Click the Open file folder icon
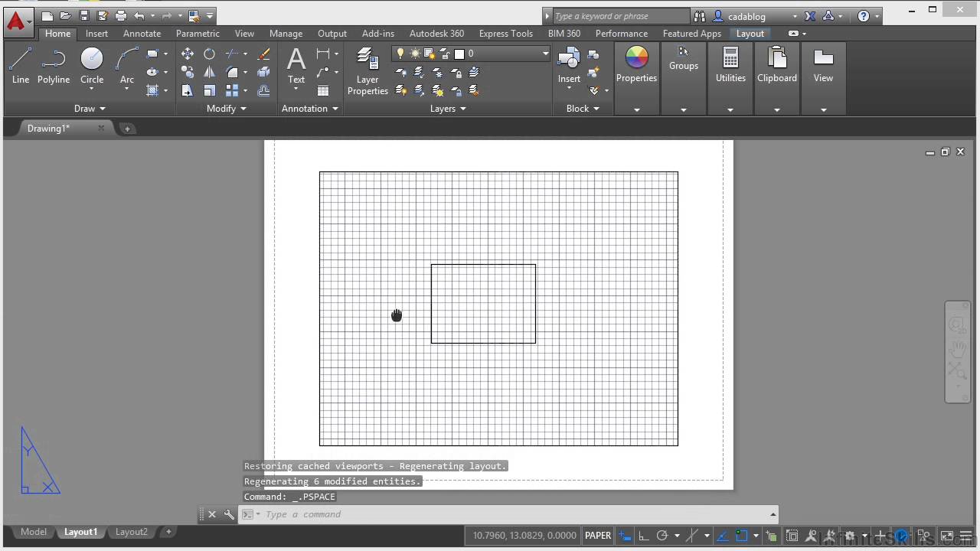Viewport: 980px width, 551px height. click(66, 15)
